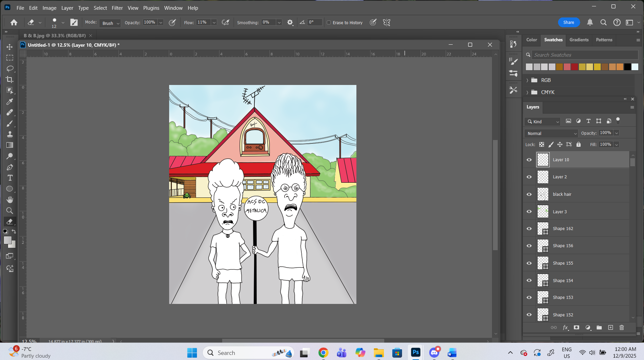Select the Gradient tool
Viewport: 644px width, 360px height.
tap(10, 145)
